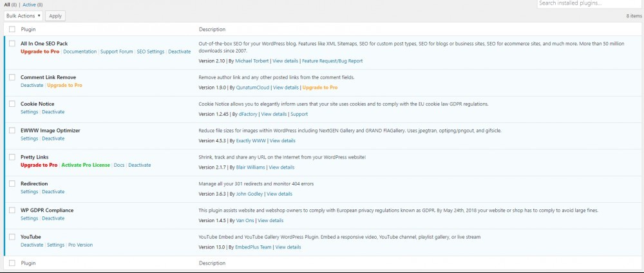Click the 8 items count text
The height and width of the screenshot is (273, 644).
click(634, 16)
